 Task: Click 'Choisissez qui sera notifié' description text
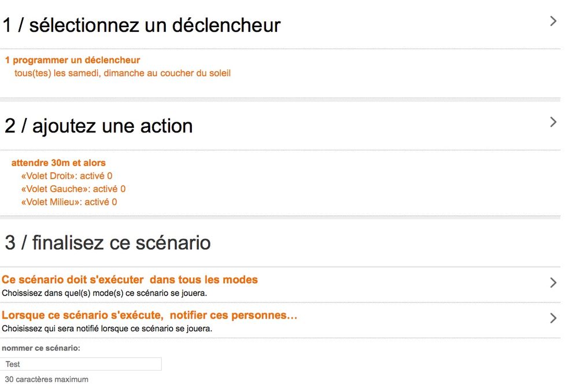click(x=107, y=329)
